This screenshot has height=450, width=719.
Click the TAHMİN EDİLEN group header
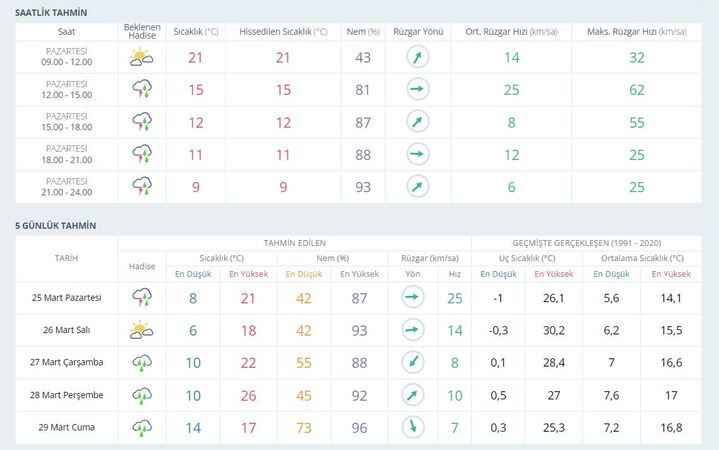(294, 243)
